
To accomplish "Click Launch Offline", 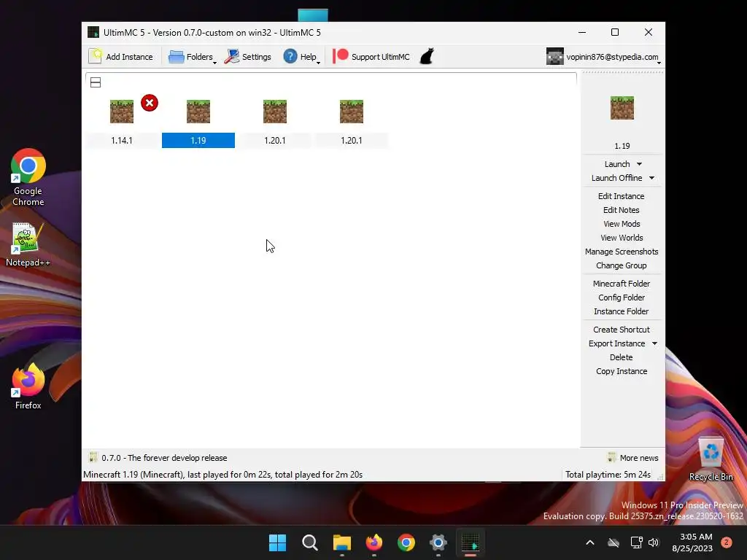I will pos(616,178).
